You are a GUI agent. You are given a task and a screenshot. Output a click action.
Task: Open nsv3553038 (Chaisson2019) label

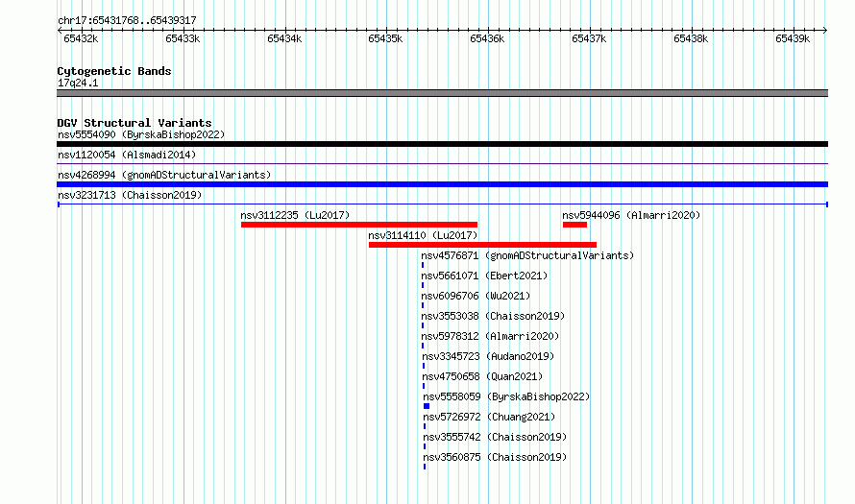tap(493, 316)
